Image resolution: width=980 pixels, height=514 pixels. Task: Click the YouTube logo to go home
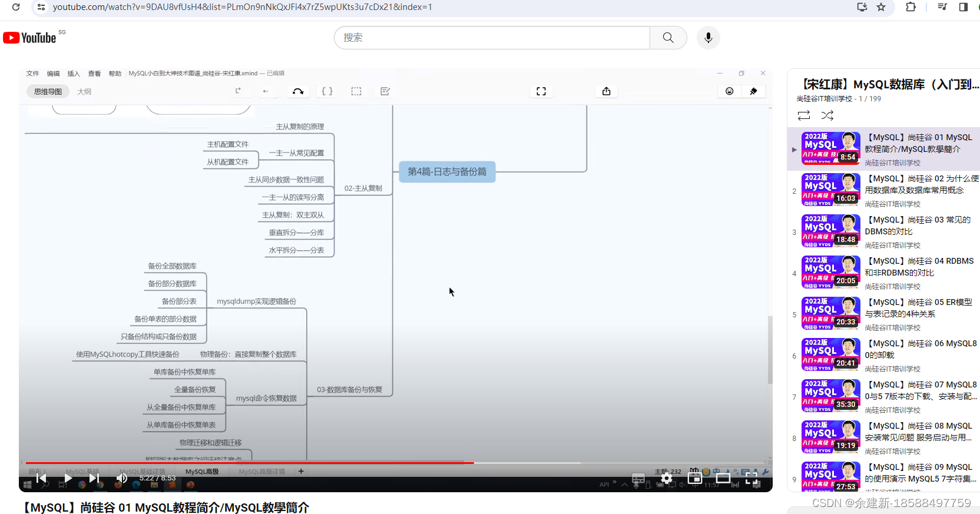coord(29,38)
